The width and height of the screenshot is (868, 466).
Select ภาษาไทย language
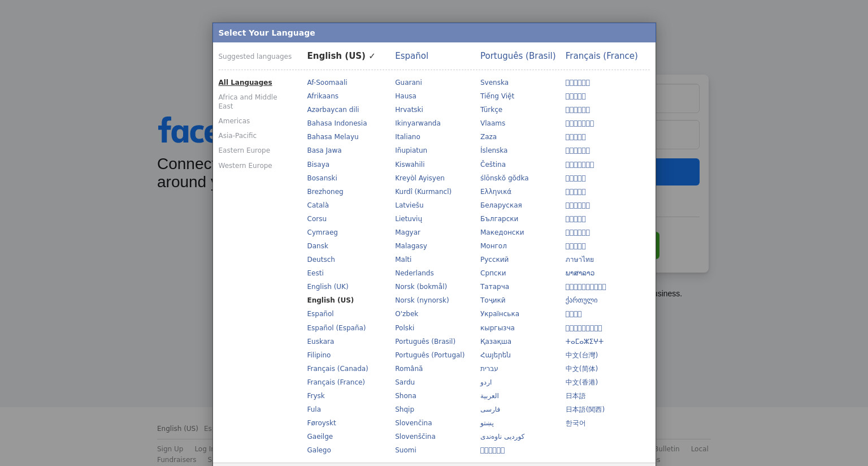pos(580,260)
